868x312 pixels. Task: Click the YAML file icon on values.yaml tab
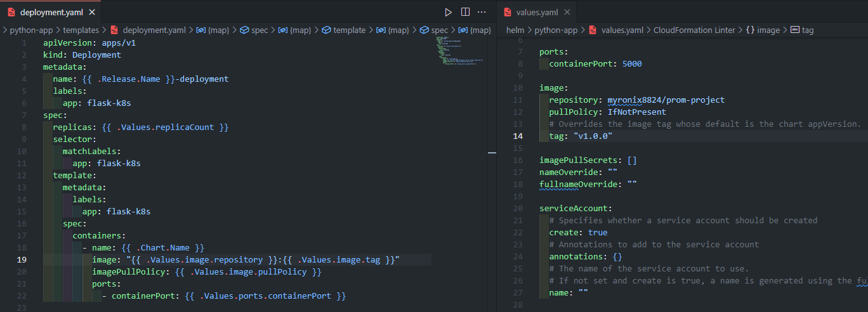pos(508,12)
